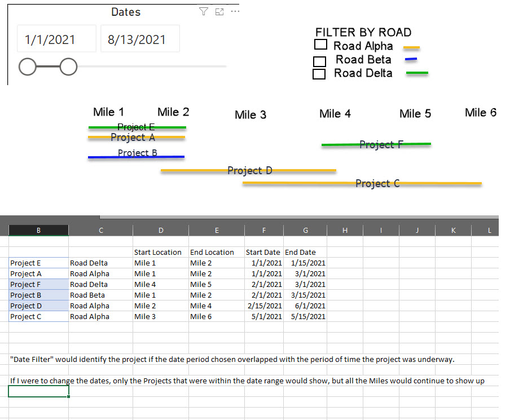Check the Road Beta checkbox
Image resolution: width=523 pixels, height=420 pixels.
point(319,61)
